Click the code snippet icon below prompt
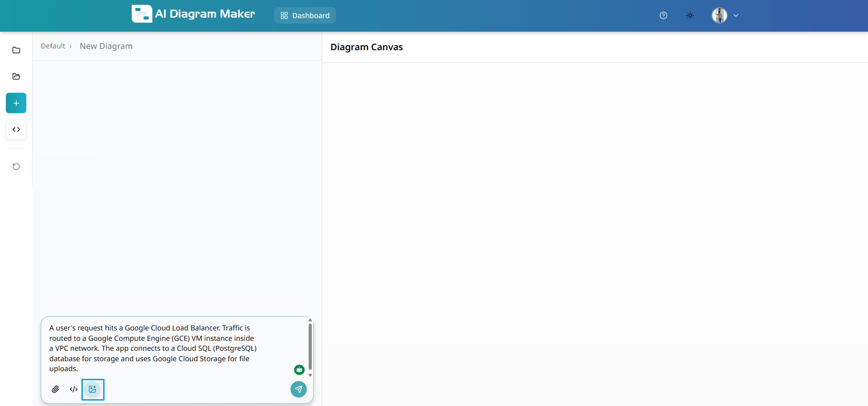 pyautogui.click(x=74, y=389)
